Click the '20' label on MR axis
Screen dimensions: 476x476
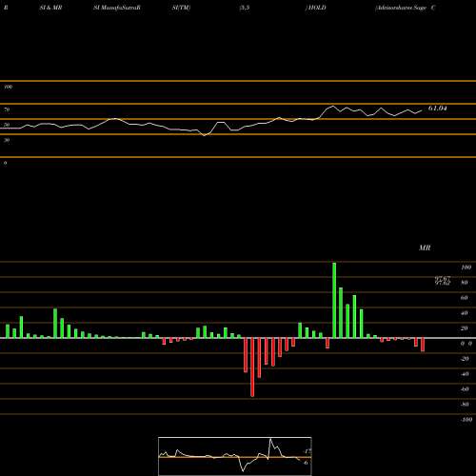click(465, 328)
